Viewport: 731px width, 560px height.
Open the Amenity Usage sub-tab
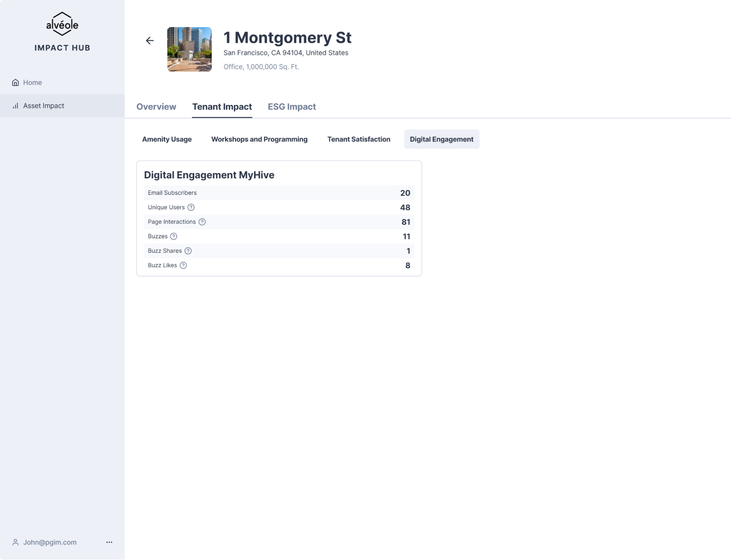(x=167, y=139)
